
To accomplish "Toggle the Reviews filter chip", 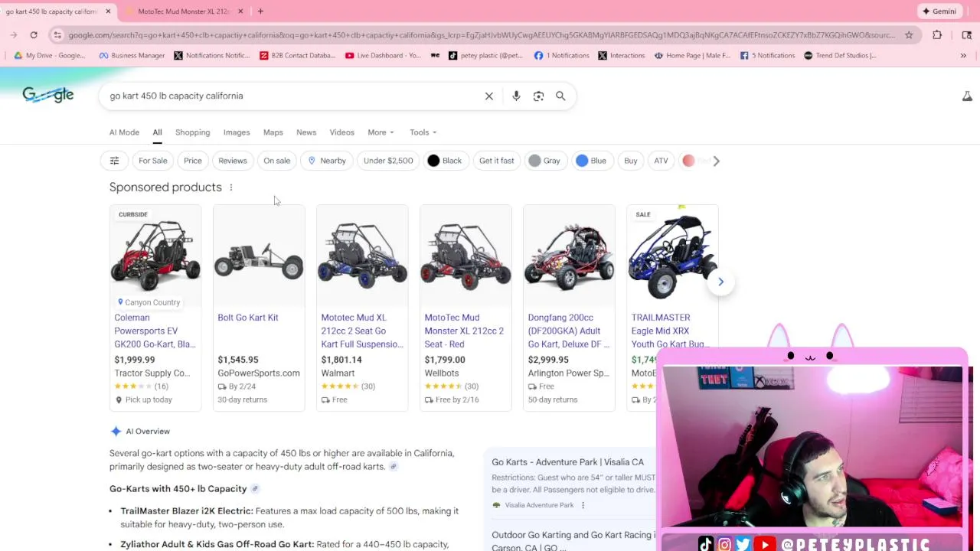I will coord(233,161).
